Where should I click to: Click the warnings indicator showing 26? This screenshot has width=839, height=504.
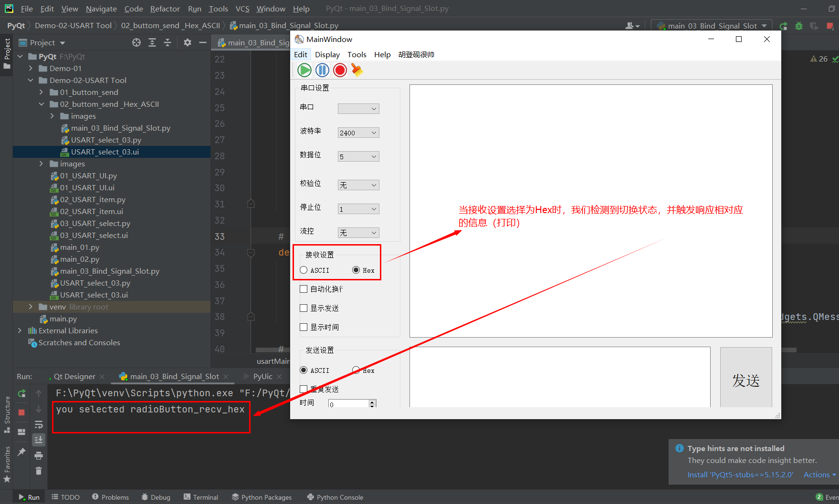coord(819,59)
